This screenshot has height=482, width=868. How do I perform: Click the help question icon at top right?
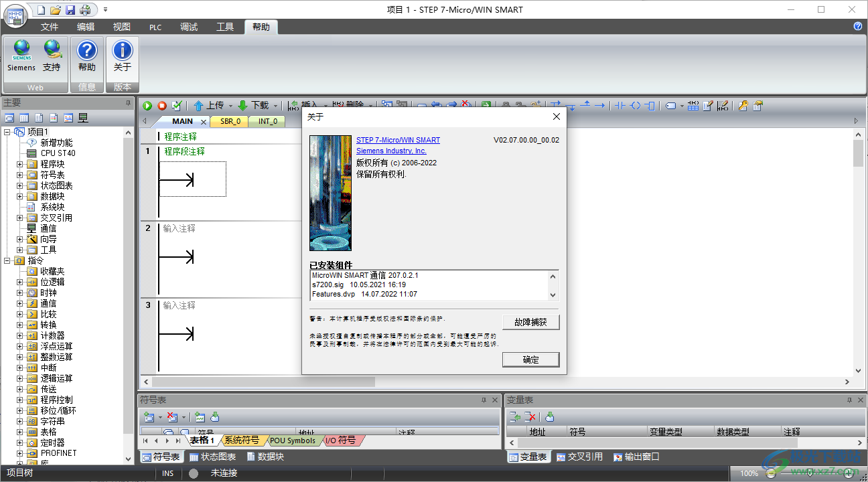pos(858,26)
